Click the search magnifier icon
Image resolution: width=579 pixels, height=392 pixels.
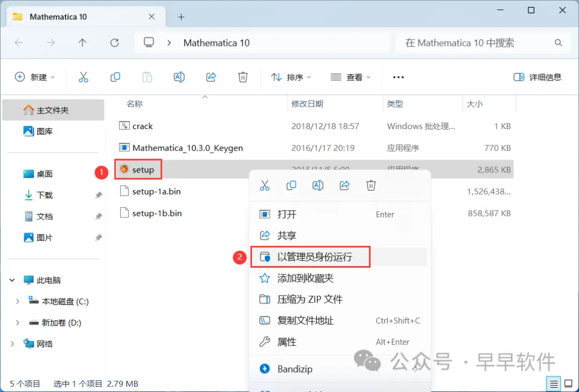[x=558, y=43]
